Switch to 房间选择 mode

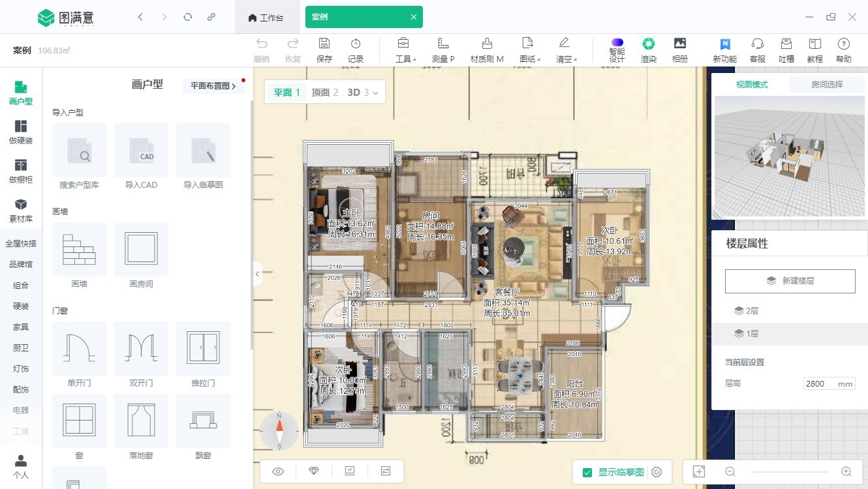827,84
